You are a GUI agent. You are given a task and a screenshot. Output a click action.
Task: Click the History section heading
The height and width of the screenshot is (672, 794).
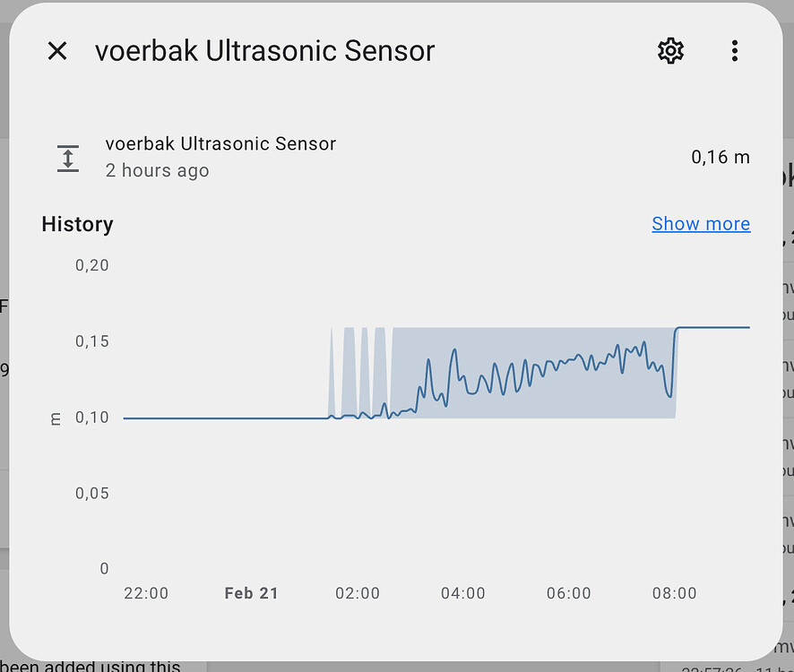tap(77, 224)
